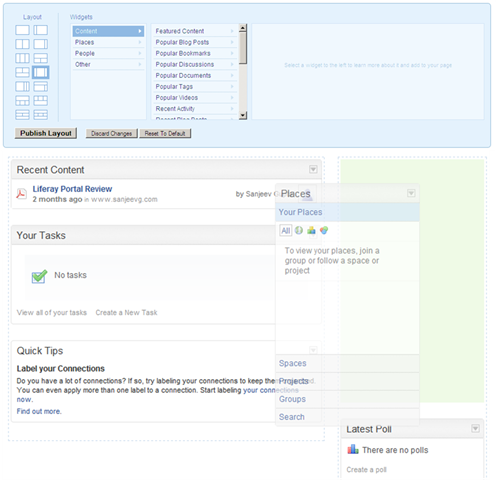Filter places by the building blocks icon
496x480 pixels.
point(311,230)
